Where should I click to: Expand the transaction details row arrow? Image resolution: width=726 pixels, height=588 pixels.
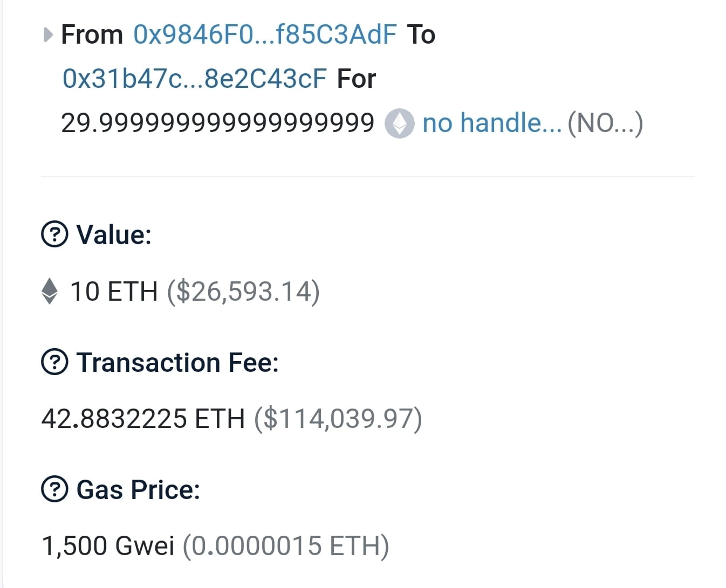[47, 34]
